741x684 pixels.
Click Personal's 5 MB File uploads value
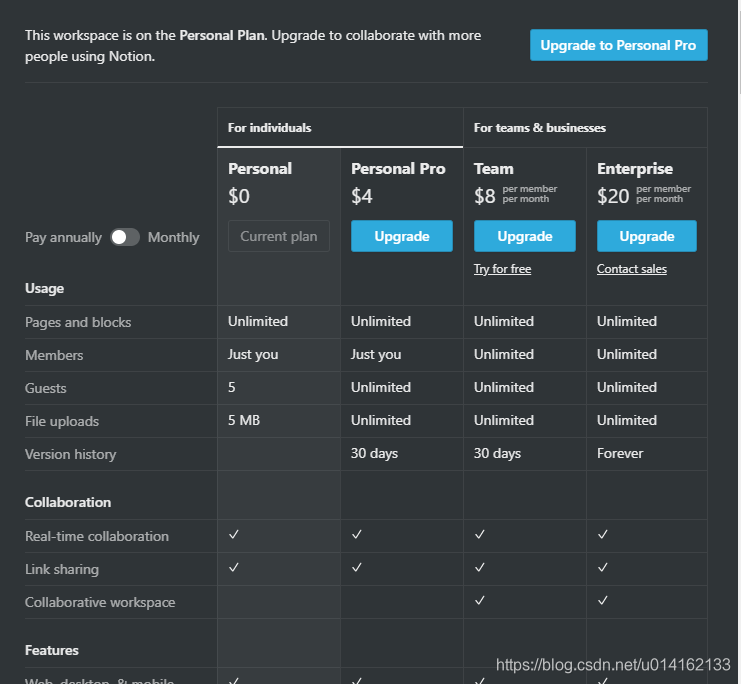tap(244, 420)
